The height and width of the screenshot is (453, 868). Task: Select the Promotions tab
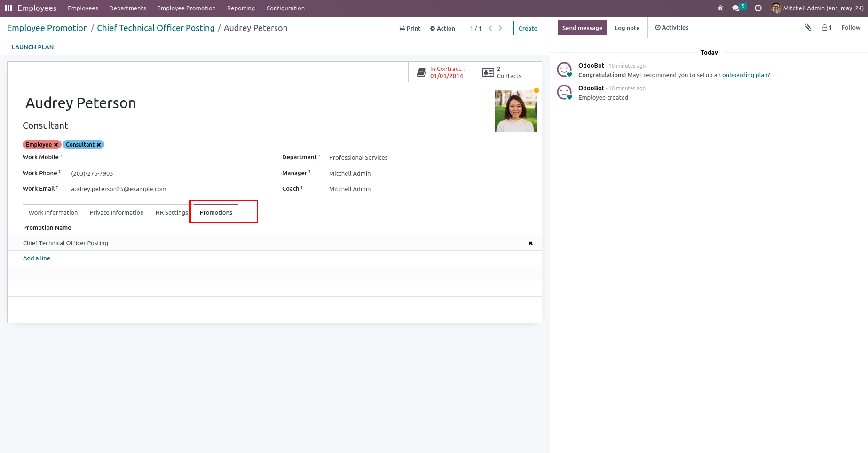click(216, 212)
